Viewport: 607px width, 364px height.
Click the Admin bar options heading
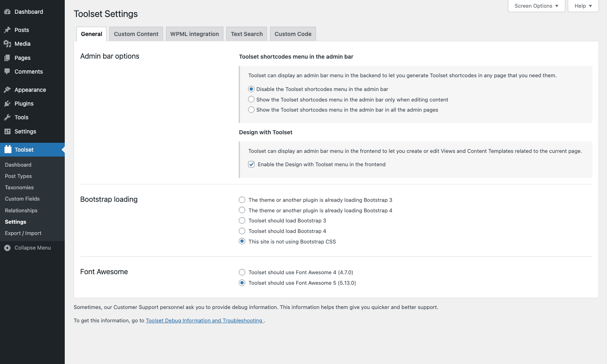tap(110, 56)
